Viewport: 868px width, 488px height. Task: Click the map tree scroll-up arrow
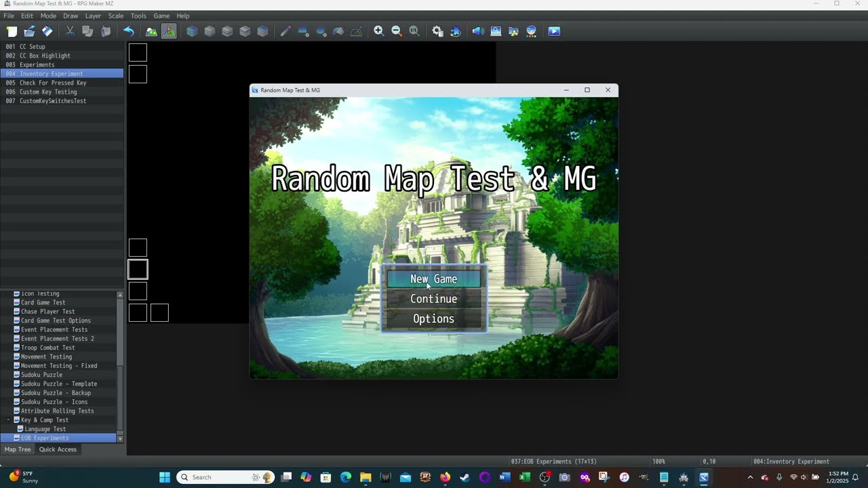coord(120,295)
